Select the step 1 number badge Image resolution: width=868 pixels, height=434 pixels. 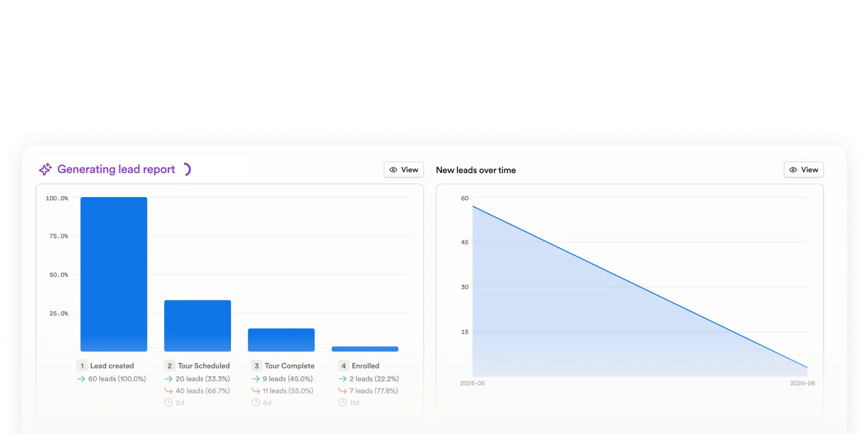pos(82,366)
